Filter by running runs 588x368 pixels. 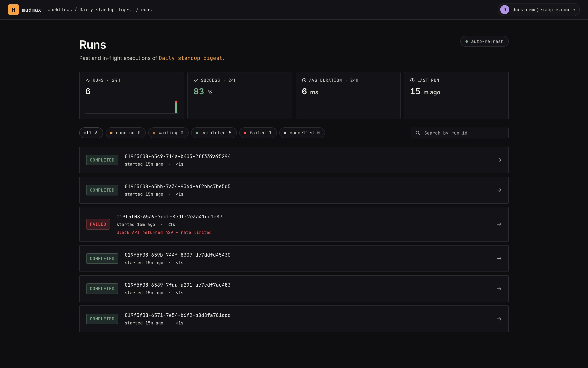tap(125, 133)
